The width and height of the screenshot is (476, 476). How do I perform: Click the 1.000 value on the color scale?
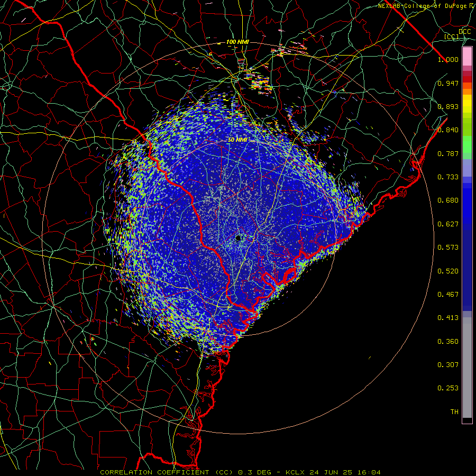pos(448,59)
